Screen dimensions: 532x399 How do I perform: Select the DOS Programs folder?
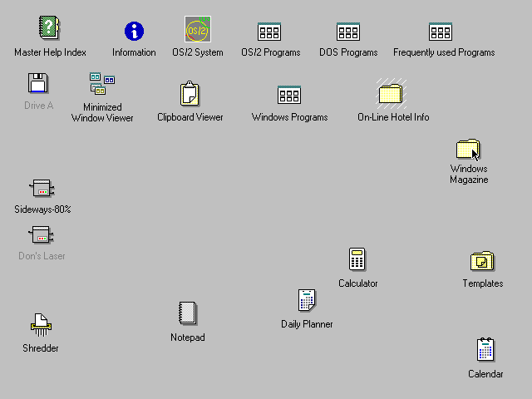[x=348, y=32]
